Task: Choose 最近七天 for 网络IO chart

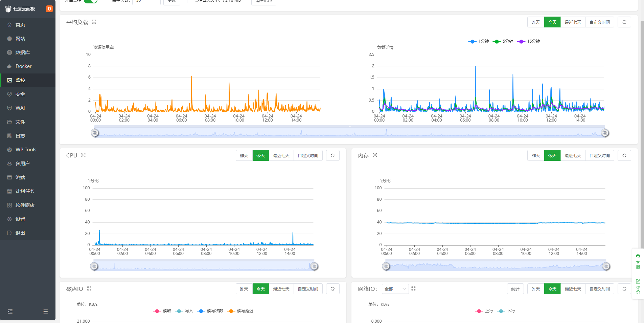Action: (x=573, y=289)
